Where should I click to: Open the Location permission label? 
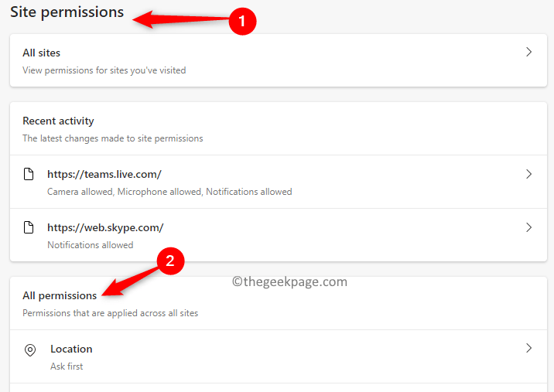coord(71,349)
